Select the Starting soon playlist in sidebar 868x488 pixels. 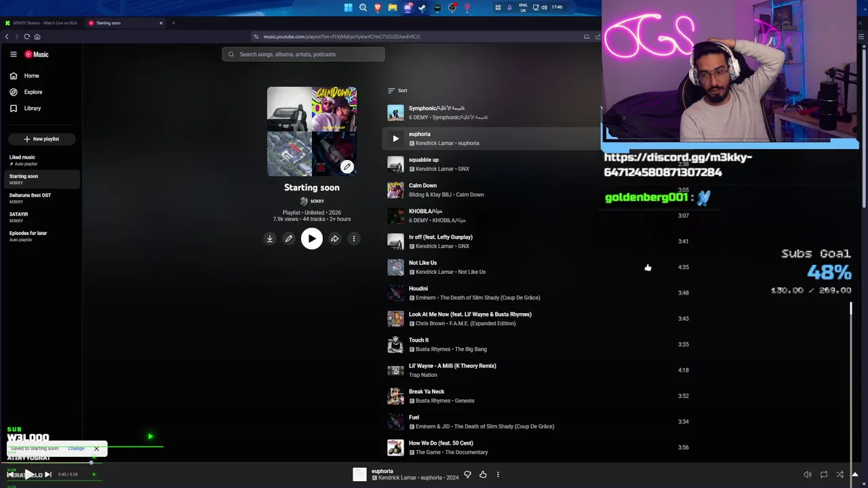[x=41, y=179]
